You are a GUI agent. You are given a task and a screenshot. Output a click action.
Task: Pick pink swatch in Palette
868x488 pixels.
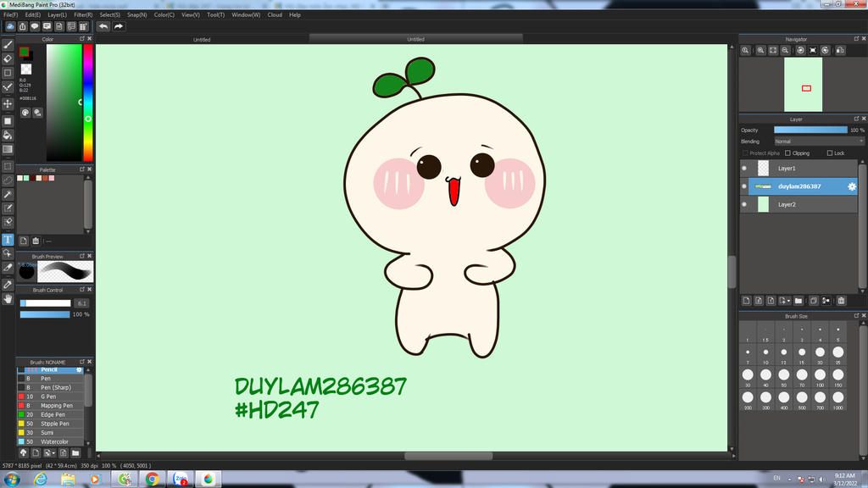click(52, 178)
